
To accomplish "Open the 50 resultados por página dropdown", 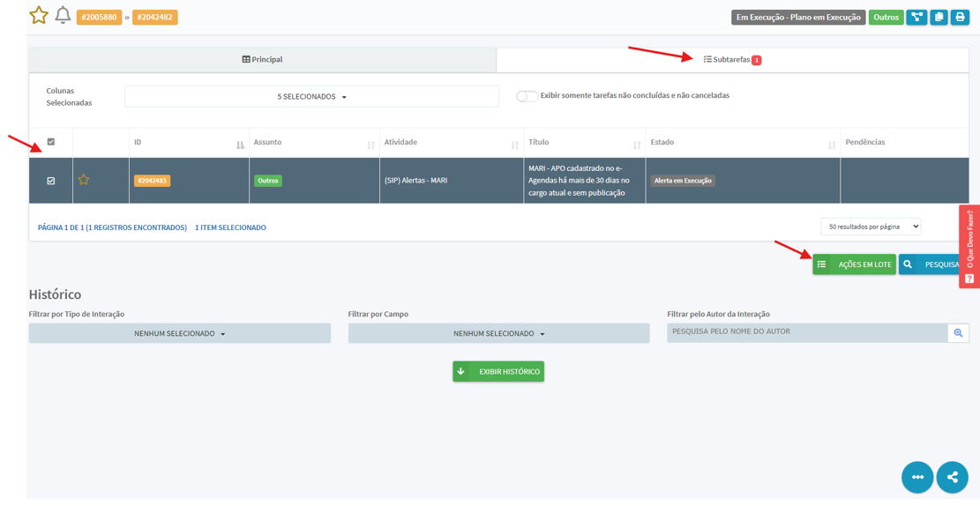I will point(871,227).
